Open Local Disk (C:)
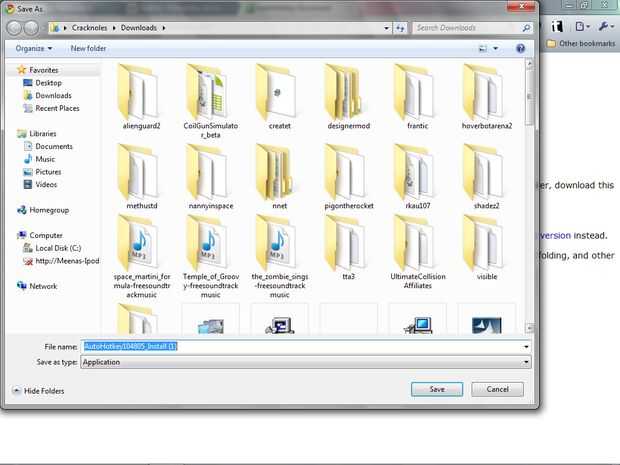Image resolution: width=620 pixels, height=465 pixels. (x=52, y=248)
